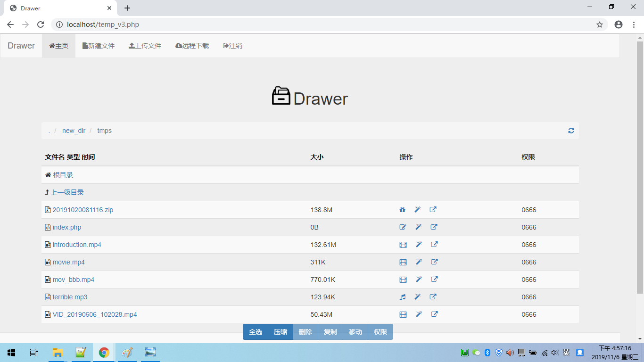Select file terrible.mp3
The image size is (644, 362).
pos(70,297)
